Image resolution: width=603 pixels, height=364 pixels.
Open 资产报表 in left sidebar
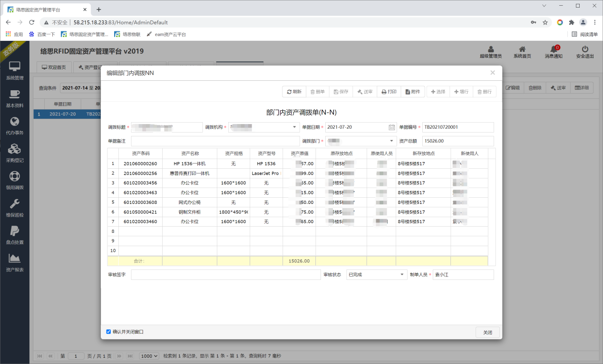coord(15,262)
